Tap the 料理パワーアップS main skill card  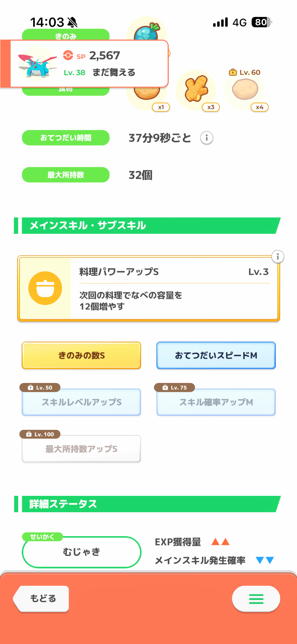click(x=174, y=288)
